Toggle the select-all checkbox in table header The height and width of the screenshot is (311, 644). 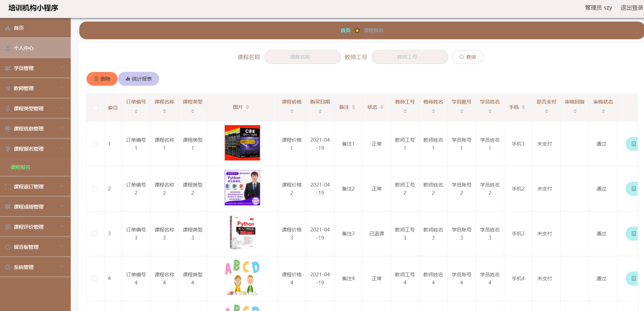tap(96, 108)
